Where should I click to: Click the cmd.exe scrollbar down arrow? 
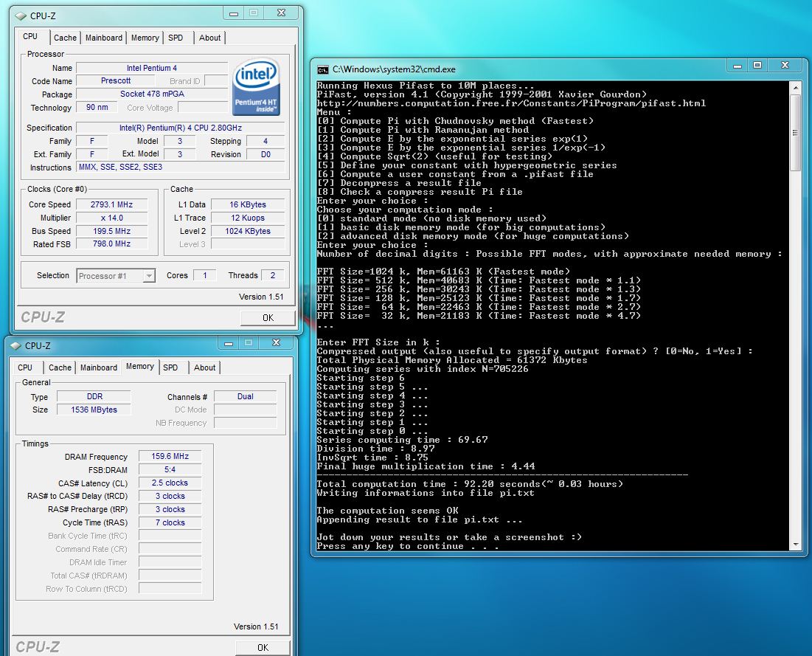point(796,545)
